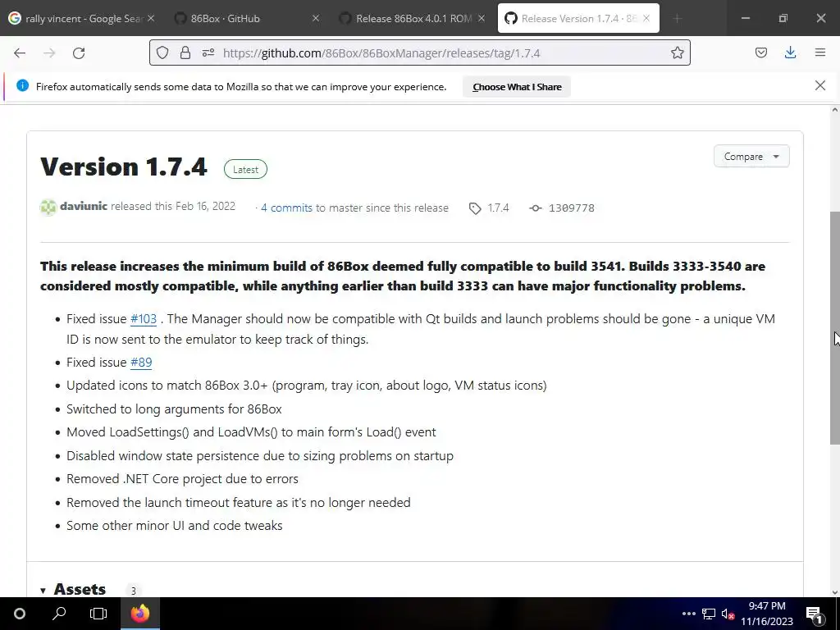This screenshot has width=840, height=630.
Task: Close the 86Box GitHub tab
Action: [316, 18]
